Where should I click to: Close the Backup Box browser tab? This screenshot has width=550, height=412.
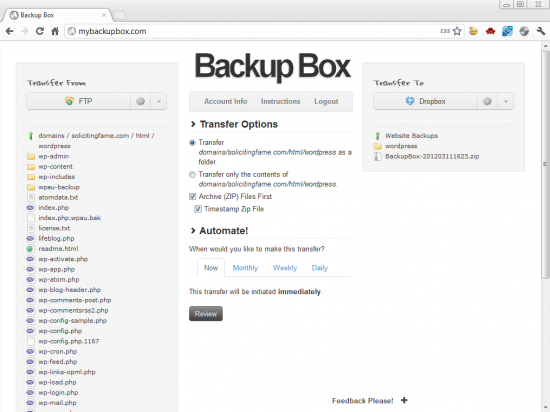[104, 15]
